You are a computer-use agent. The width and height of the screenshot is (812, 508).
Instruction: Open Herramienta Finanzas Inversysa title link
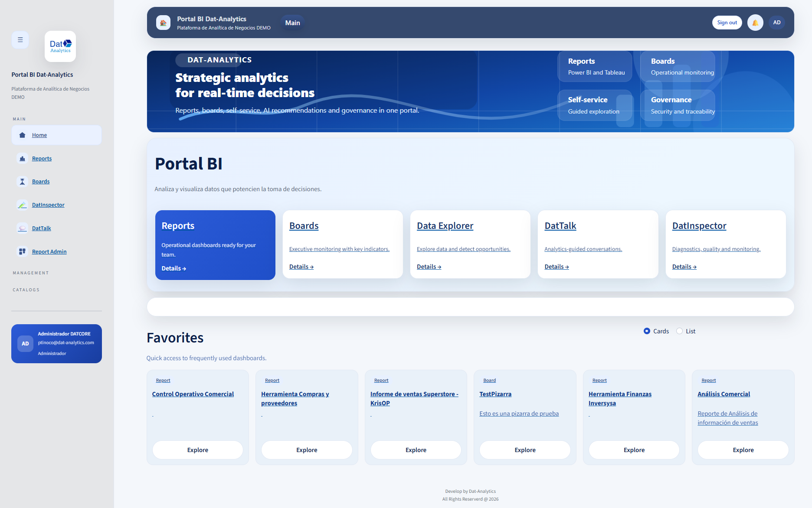click(x=620, y=399)
